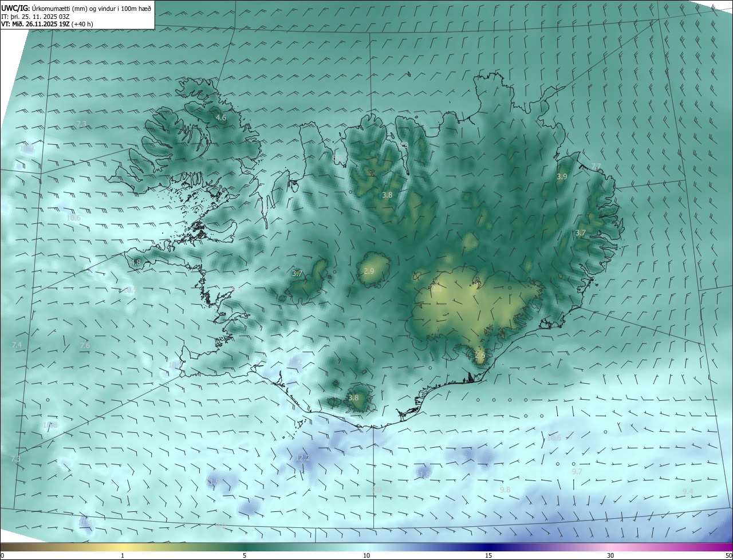Click the 3.8 value on Tröllaskagi in the north
Viewport: 733px width, 560px height.
(387, 195)
